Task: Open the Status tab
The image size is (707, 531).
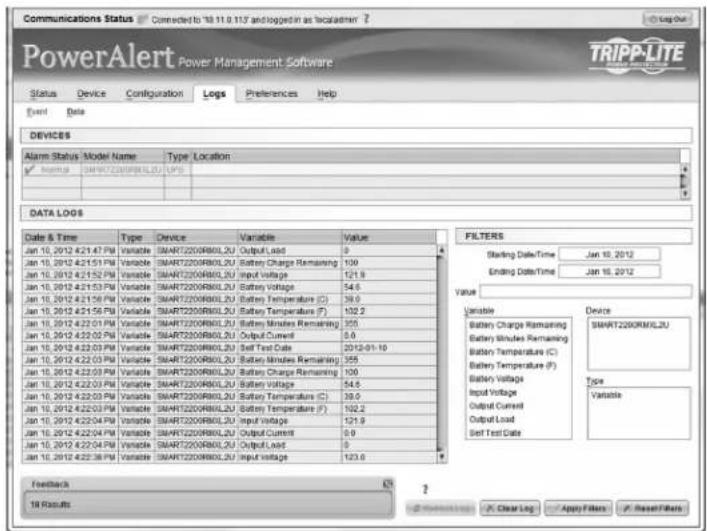Action: pyautogui.click(x=43, y=93)
